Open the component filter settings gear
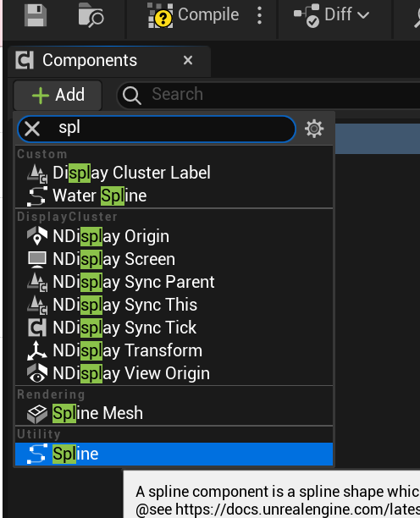The image size is (420, 518). [314, 129]
